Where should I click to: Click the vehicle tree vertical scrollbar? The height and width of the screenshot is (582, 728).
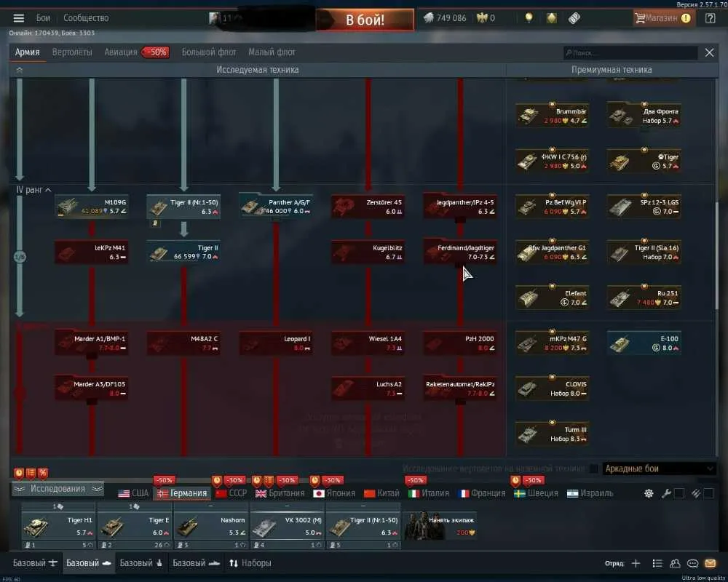[x=717, y=255]
